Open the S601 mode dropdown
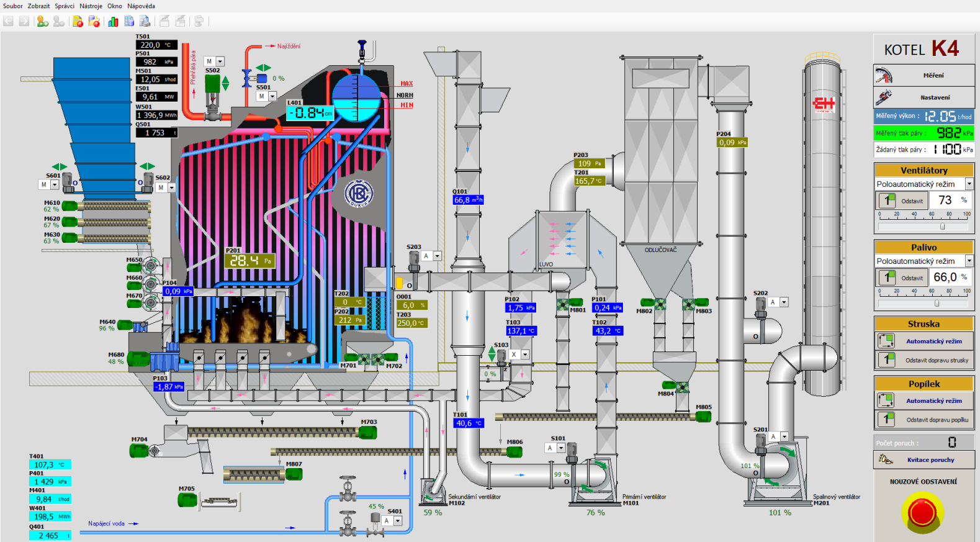The height and width of the screenshot is (542, 980). coord(55,185)
